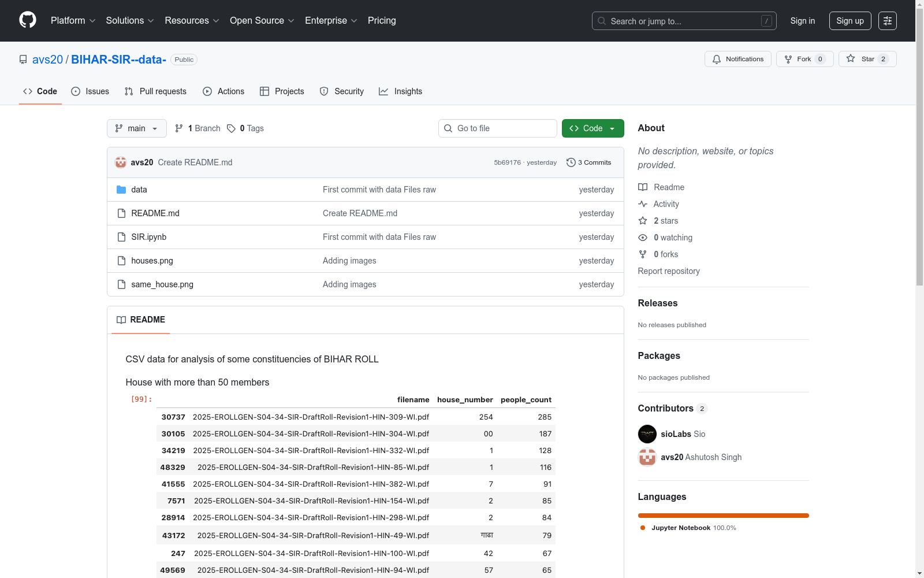
Task: Click the Jupyter Notebook language bar
Action: (x=724, y=516)
